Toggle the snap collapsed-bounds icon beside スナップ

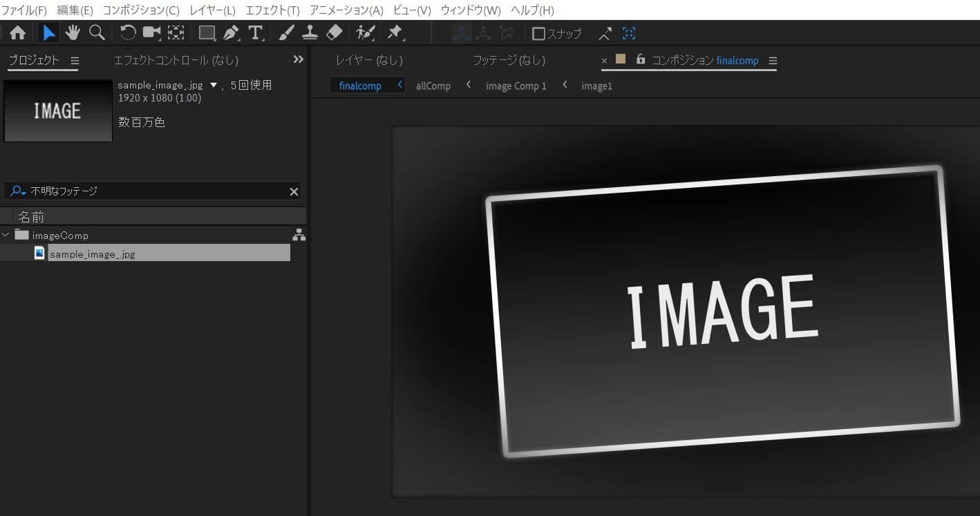coord(629,33)
